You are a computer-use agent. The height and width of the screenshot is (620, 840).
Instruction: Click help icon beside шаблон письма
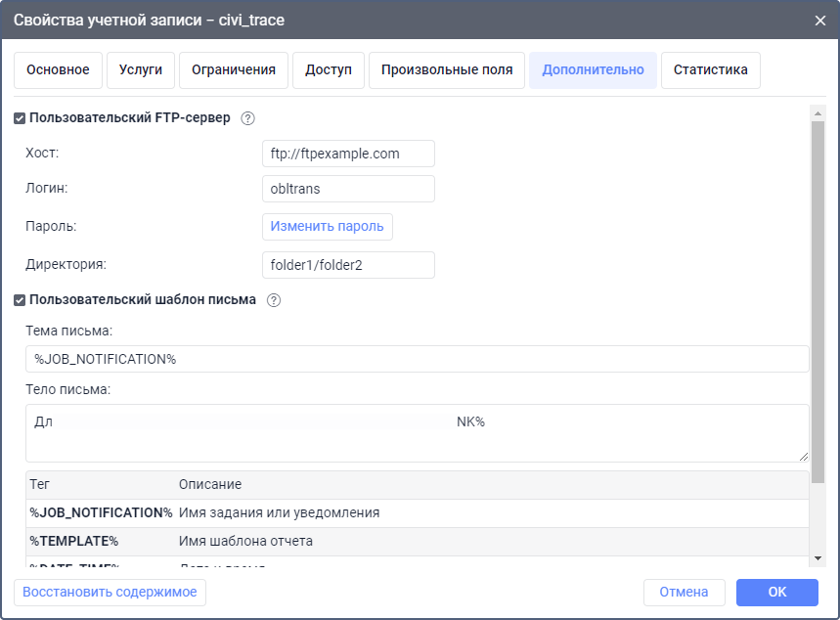coord(274,300)
